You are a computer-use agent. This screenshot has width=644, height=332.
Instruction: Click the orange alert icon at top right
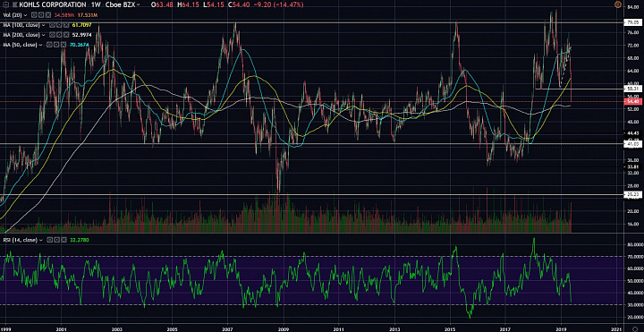[x=618, y=4]
